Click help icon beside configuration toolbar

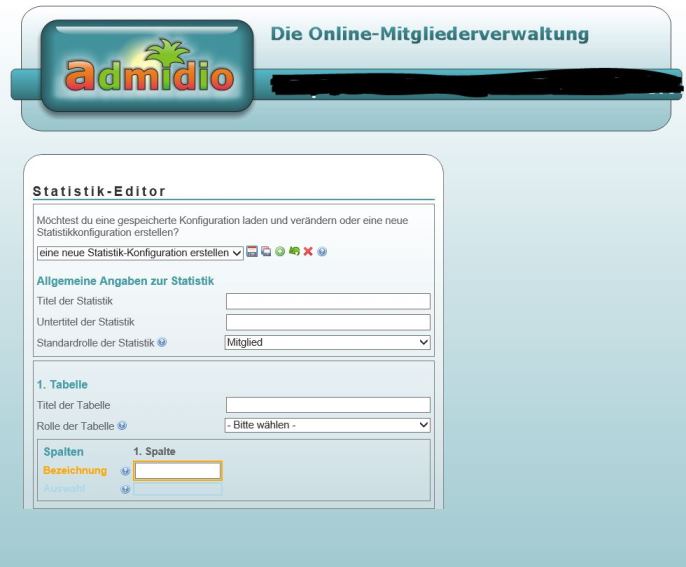pyautogui.click(x=322, y=253)
